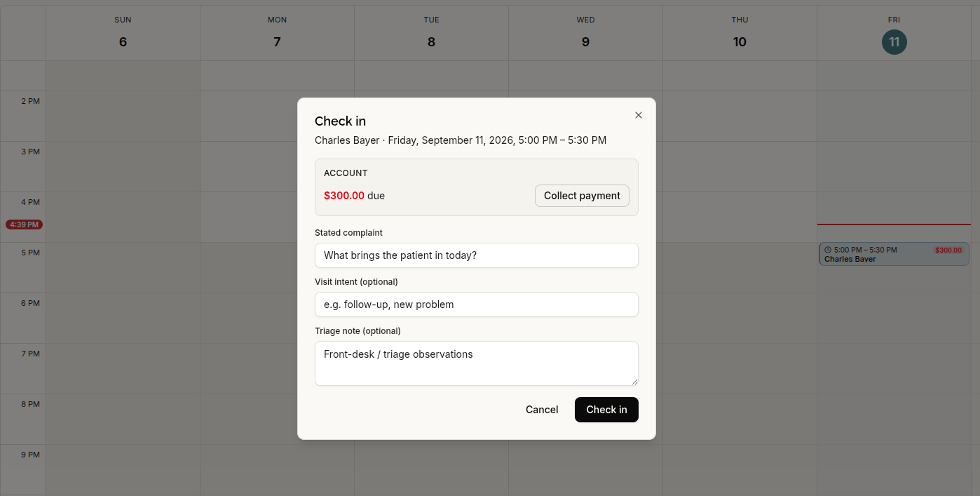Image resolution: width=980 pixels, height=496 pixels.
Task: Confirm with the Check in button
Action: pyautogui.click(x=606, y=410)
